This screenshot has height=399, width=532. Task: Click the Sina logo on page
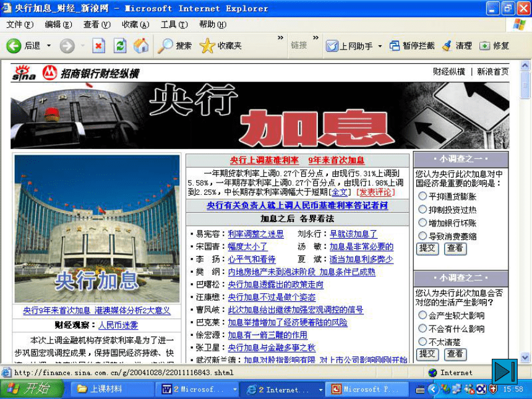point(24,72)
